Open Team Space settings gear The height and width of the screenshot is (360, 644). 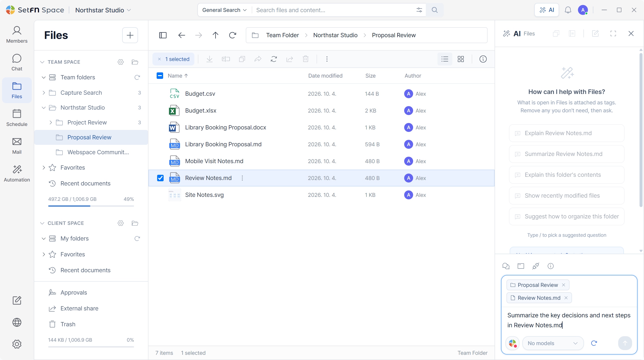click(121, 62)
